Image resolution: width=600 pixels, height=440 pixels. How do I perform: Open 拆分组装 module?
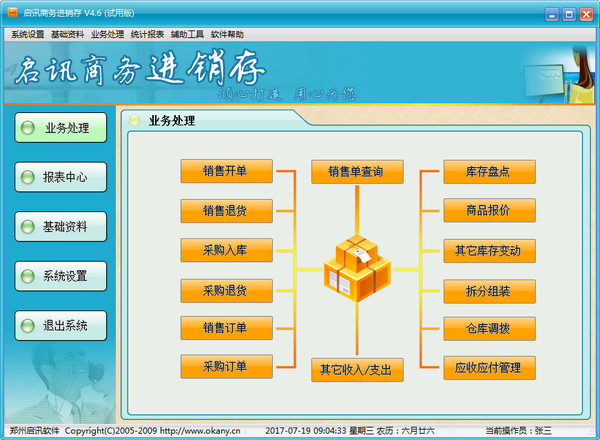click(489, 290)
